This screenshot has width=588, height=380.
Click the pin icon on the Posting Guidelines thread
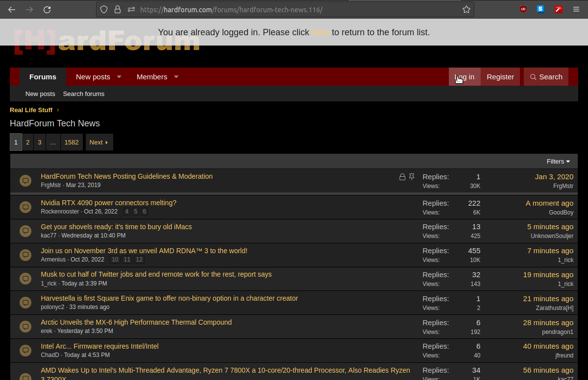412,177
